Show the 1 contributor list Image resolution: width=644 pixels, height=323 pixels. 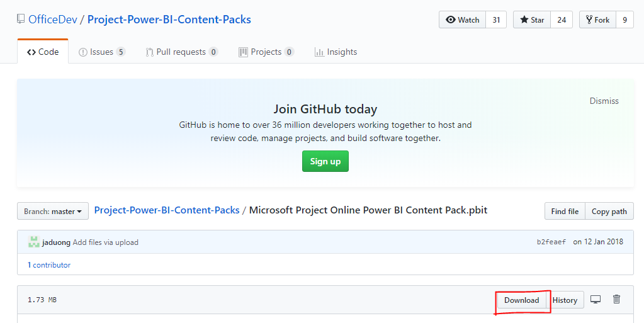tap(49, 265)
